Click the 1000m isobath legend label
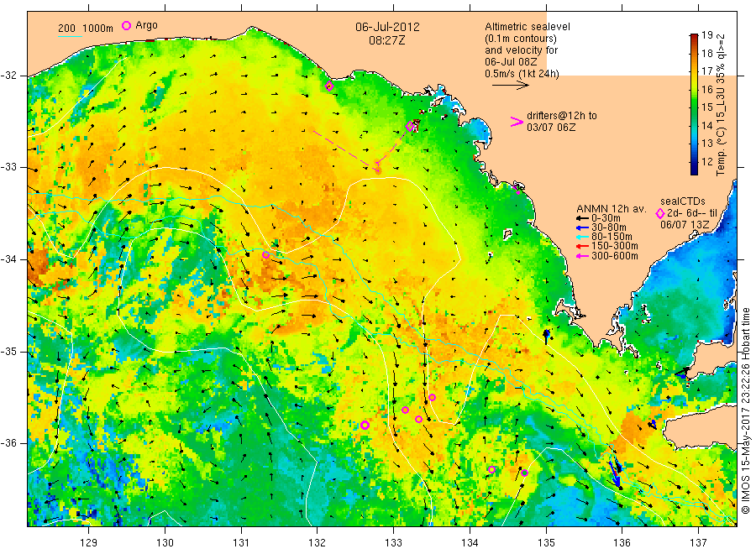756x554 pixels. tap(98, 29)
